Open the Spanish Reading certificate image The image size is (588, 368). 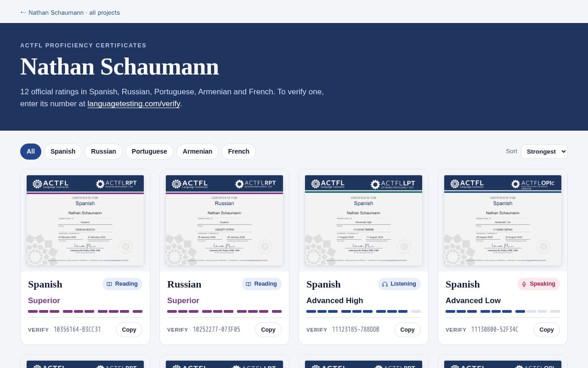85,220
